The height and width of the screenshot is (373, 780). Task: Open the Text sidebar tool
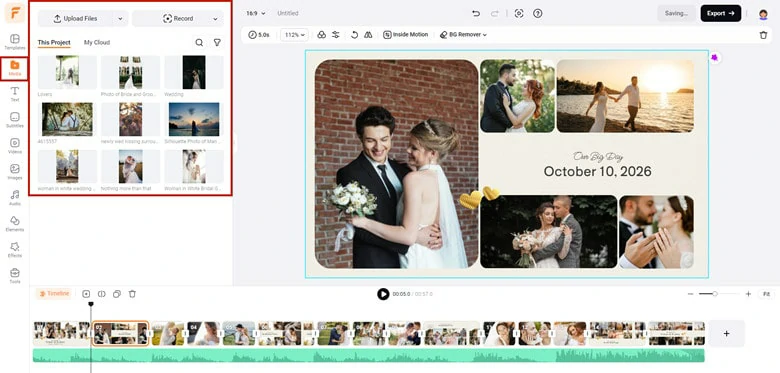[14, 94]
